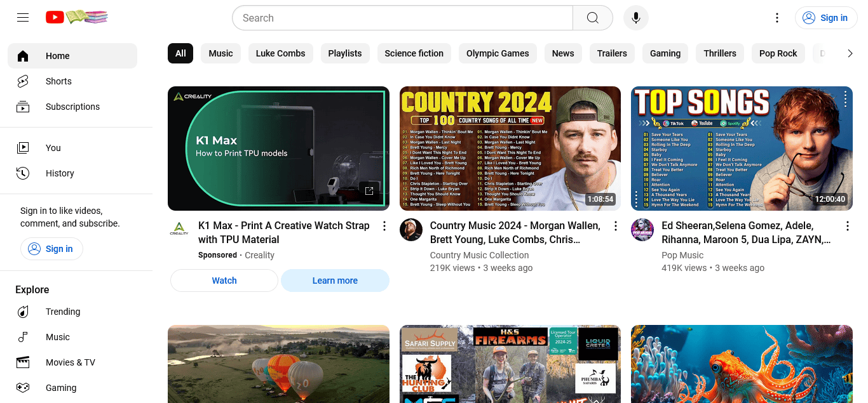
Task: Click '219K views • 3 weeks ago' text
Action: (x=482, y=268)
